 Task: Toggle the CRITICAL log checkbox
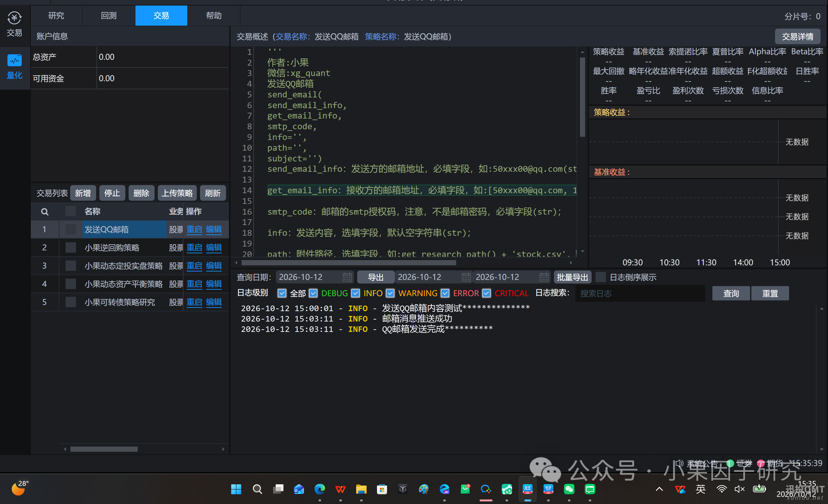point(487,293)
